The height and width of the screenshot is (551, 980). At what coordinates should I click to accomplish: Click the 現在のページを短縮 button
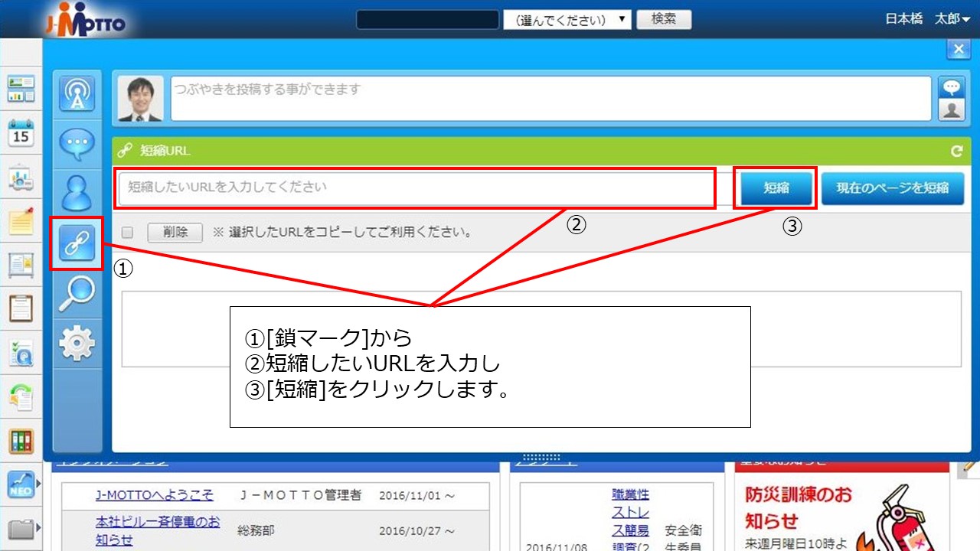pos(892,187)
